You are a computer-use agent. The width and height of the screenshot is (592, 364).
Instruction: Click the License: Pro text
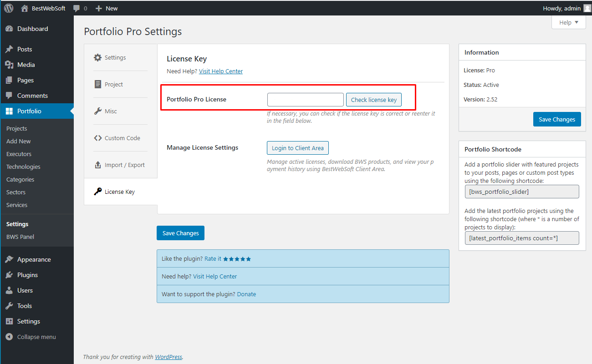(x=479, y=70)
